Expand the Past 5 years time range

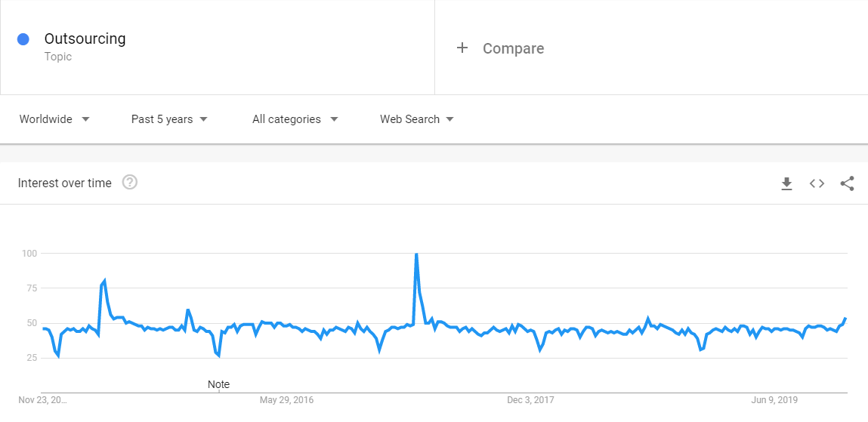coord(169,119)
